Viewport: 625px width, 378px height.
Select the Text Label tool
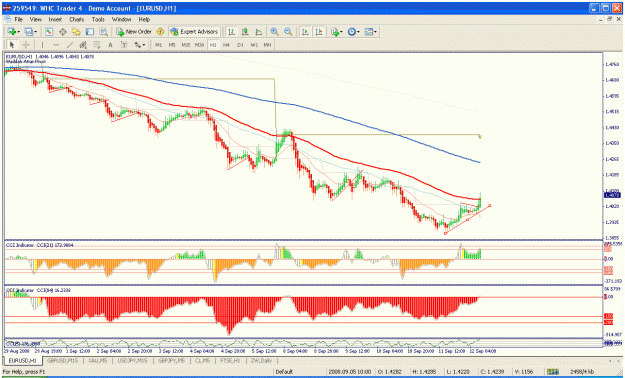point(124,45)
